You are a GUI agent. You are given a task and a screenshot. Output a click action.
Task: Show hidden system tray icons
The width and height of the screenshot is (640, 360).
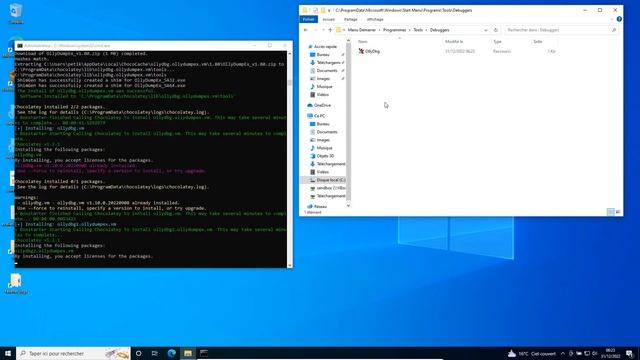coord(563,353)
